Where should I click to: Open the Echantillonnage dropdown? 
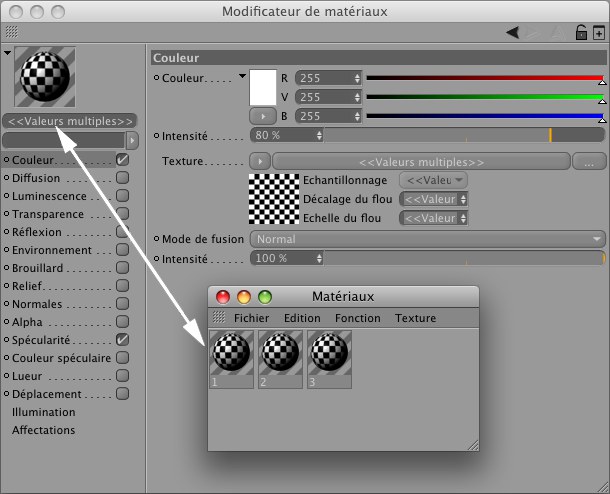click(x=432, y=180)
